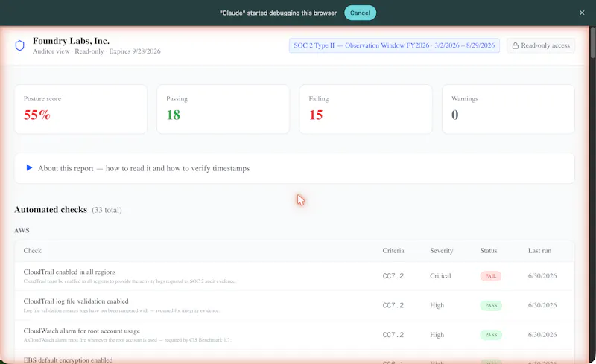
Task: Open the CloudTrail enabled in all regions check
Action: [x=294, y=276]
